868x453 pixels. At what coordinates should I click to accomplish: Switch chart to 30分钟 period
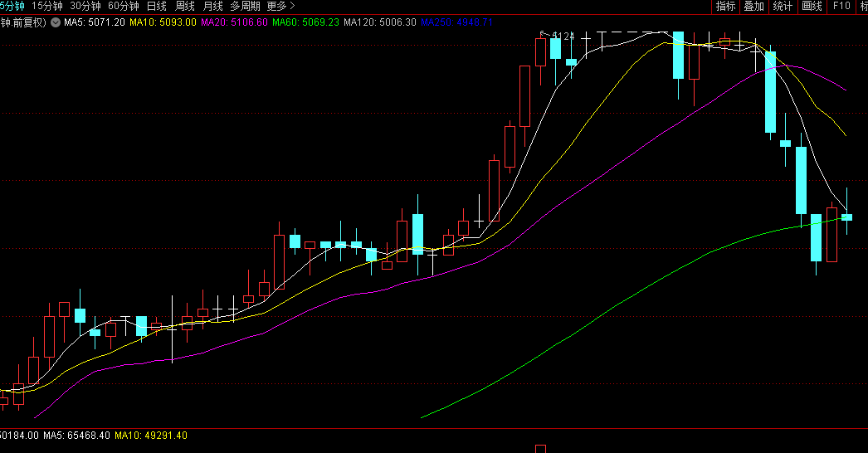pos(85,6)
